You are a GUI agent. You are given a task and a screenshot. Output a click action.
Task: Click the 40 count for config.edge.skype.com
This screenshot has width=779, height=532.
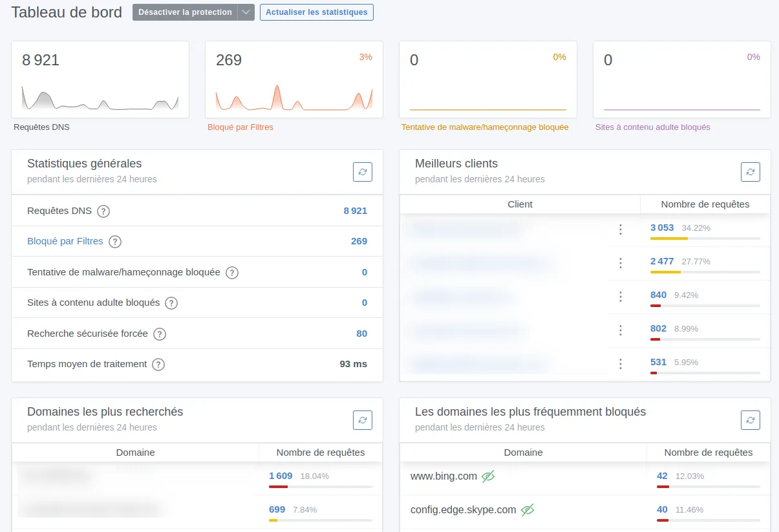pyautogui.click(x=662, y=509)
